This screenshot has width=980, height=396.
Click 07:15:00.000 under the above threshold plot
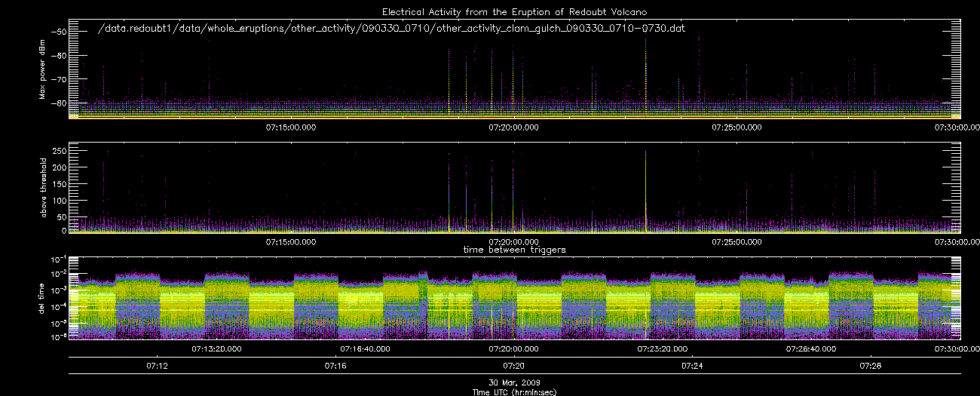[x=291, y=241]
